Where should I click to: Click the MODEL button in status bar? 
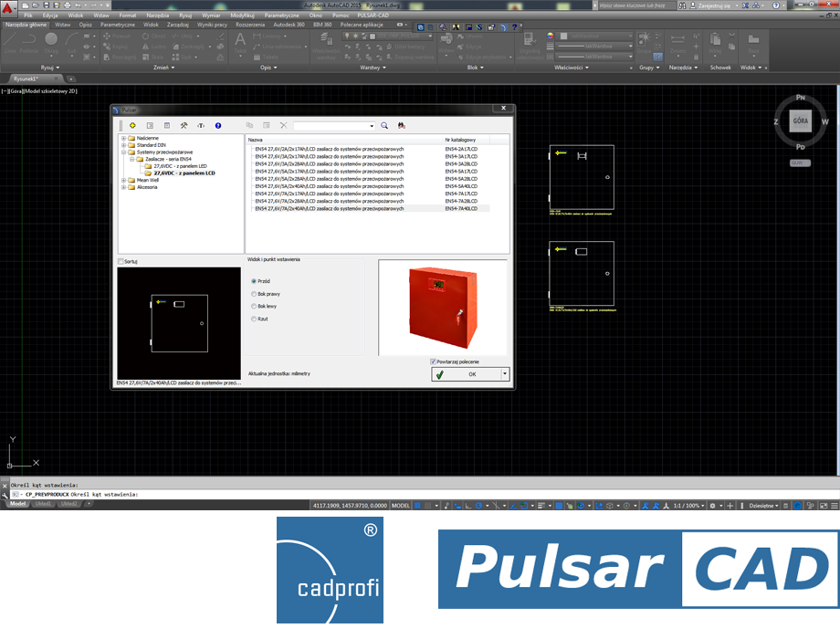401,505
